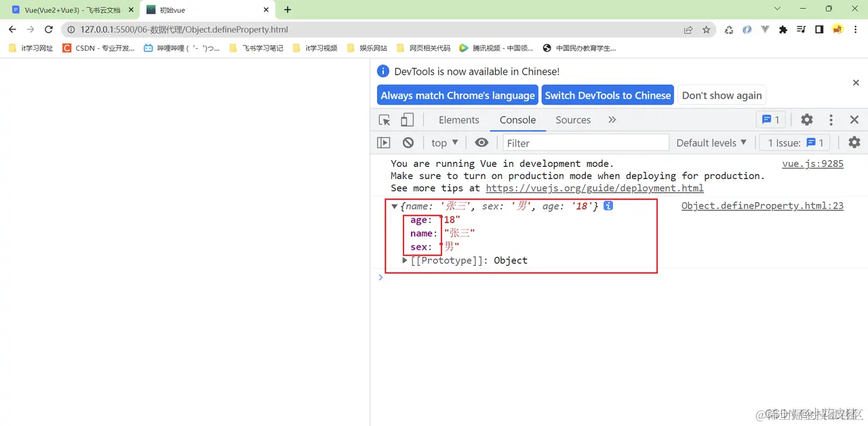Image resolution: width=868 pixels, height=426 pixels.
Task: Activate DevTools inspect element picker
Action: (x=384, y=120)
